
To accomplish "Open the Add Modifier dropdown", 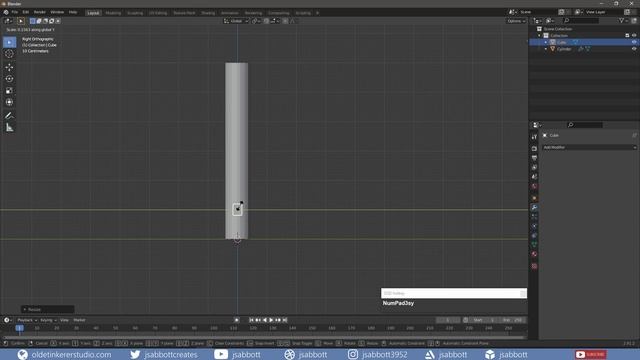I will click(589, 147).
